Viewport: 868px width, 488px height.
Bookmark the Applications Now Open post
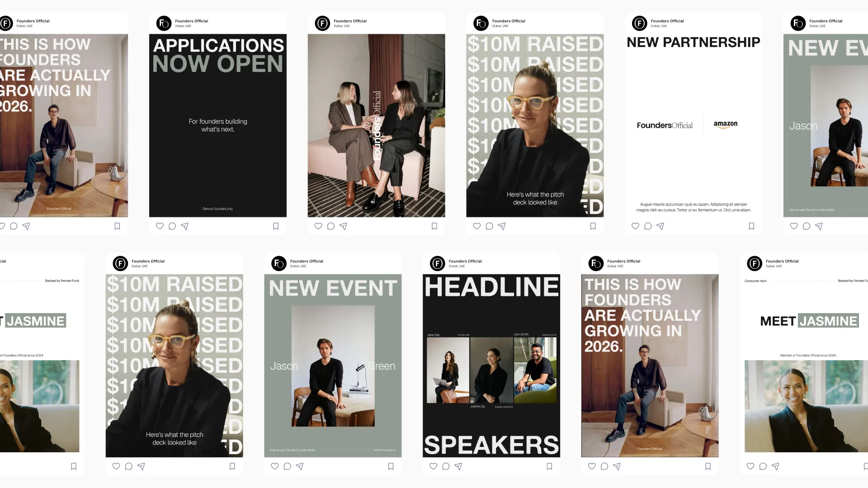click(x=276, y=226)
